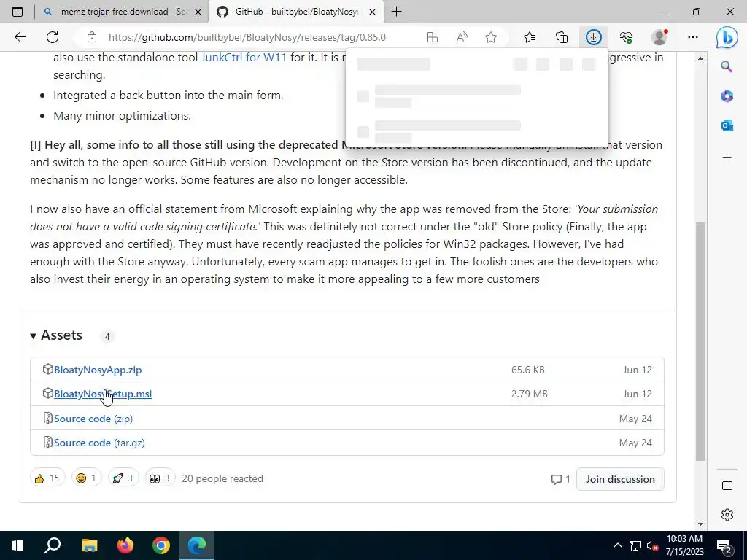Open the network status tray icon
The image size is (747, 560).
(x=635, y=545)
